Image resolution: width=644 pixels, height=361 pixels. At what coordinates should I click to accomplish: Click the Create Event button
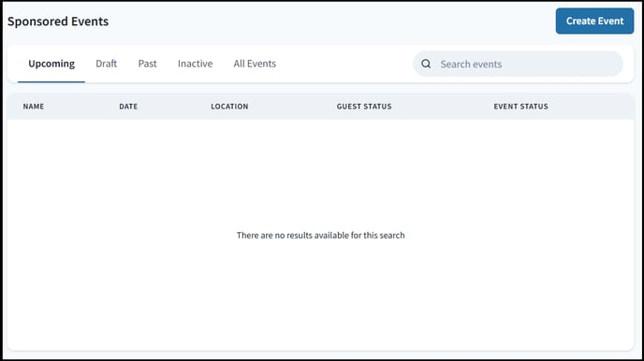coord(594,21)
